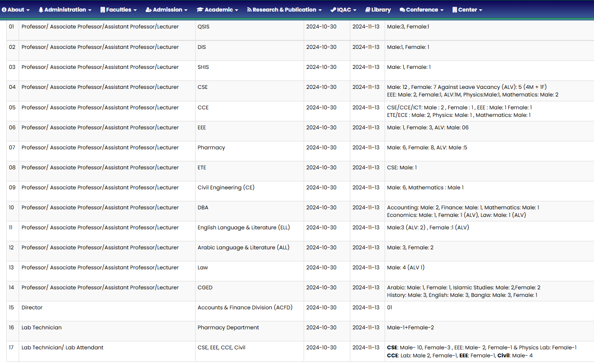Expand the IQAC dropdown caret
Image resolution: width=594 pixels, height=364 pixels.
pyautogui.click(x=355, y=10)
